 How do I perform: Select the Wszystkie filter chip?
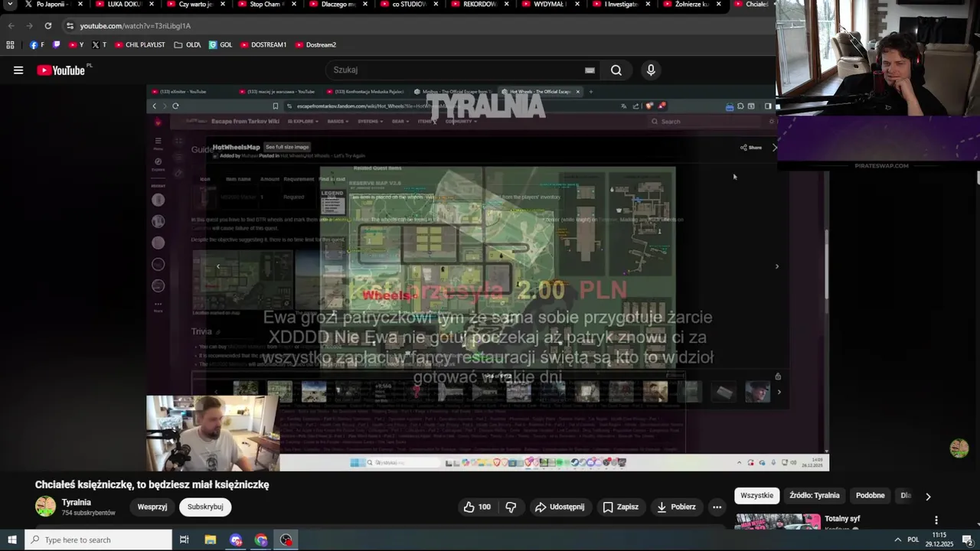coord(757,495)
